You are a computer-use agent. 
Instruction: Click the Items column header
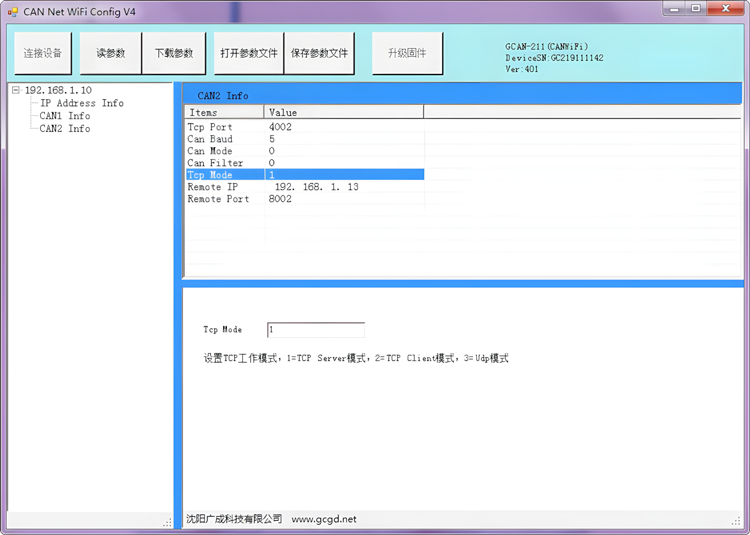click(x=224, y=113)
